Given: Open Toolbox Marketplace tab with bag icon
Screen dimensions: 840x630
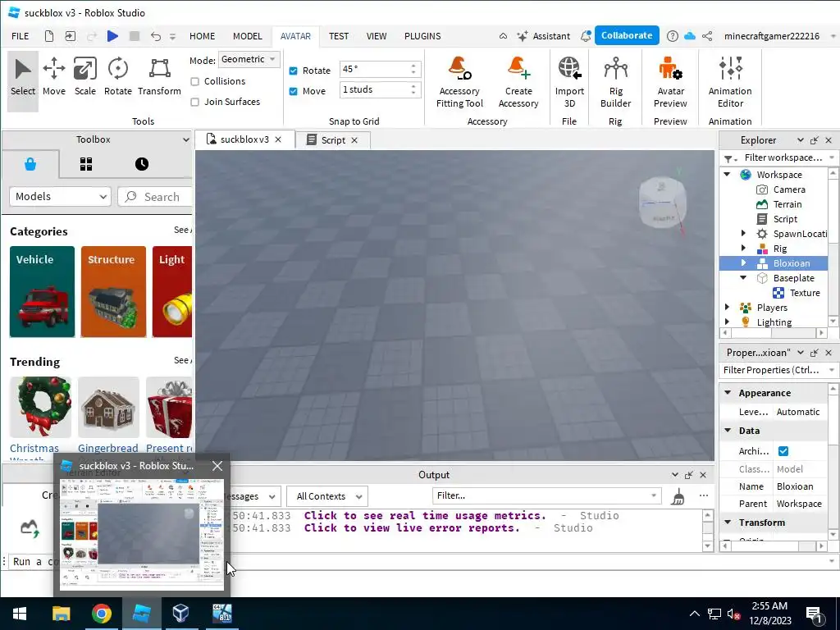Looking at the screenshot, I should (x=30, y=164).
